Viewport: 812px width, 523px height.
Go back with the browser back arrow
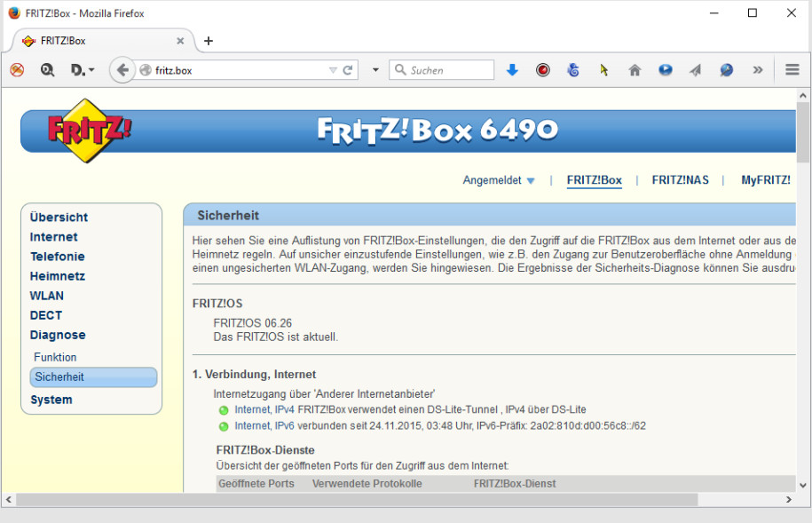click(x=122, y=69)
